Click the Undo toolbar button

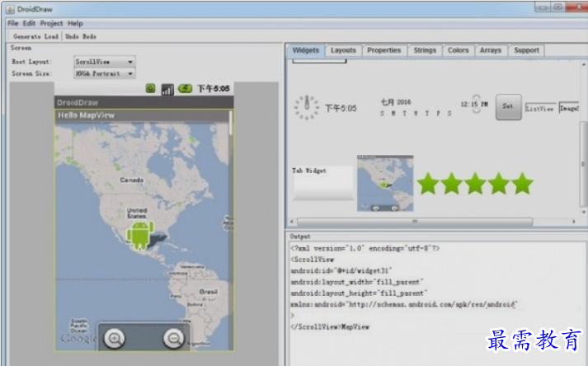[x=72, y=36]
